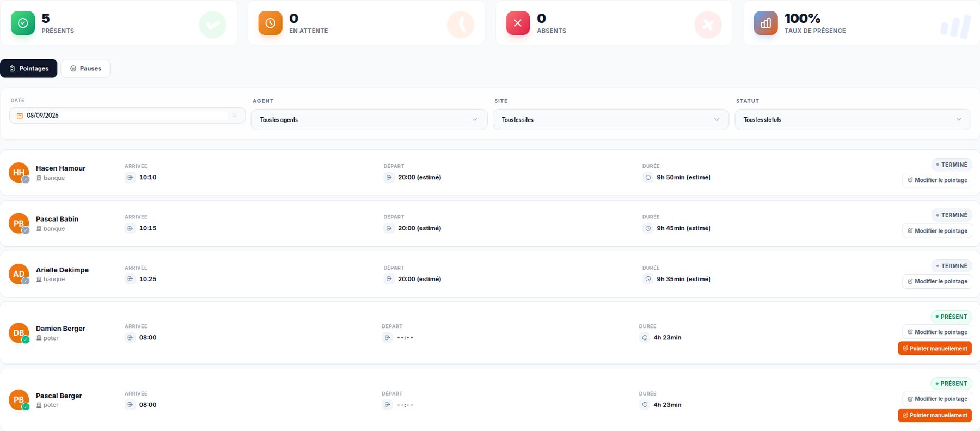Click the Terminé status badge for Hacen Hamour
Viewport: 980px width, 431px height.
[952, 165]
